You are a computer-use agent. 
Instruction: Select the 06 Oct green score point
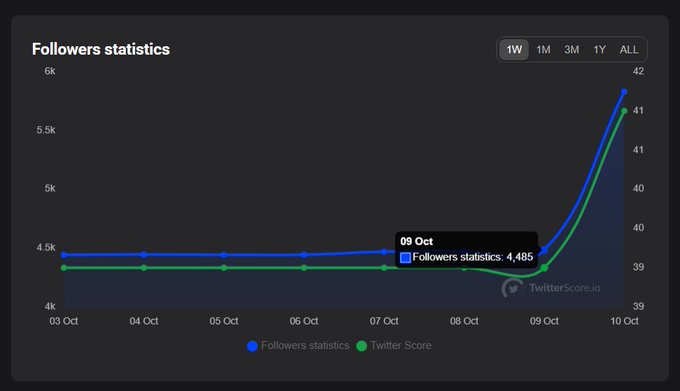pyautogui.click(x=304, y=268)
